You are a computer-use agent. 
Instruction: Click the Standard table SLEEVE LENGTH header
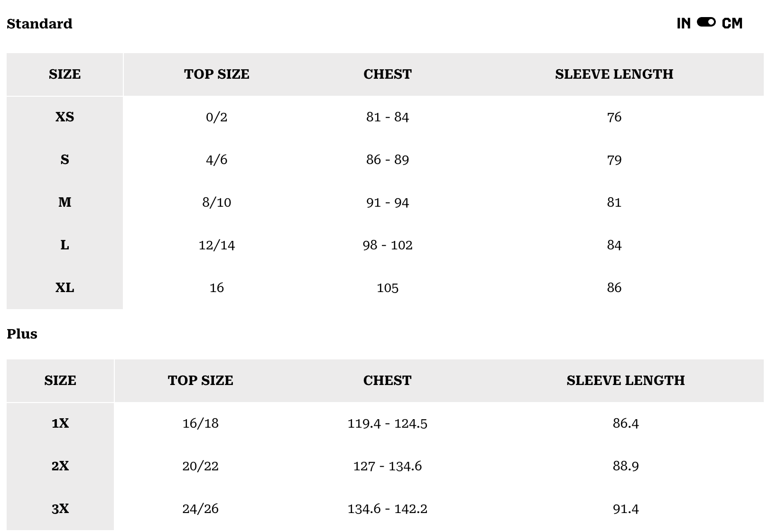[614, 74]
